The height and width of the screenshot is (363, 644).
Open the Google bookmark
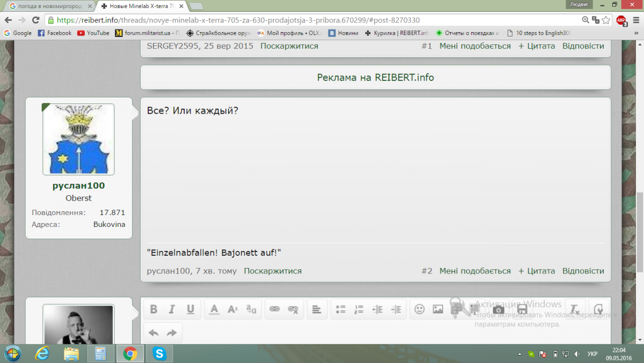[x=18, y=33]
